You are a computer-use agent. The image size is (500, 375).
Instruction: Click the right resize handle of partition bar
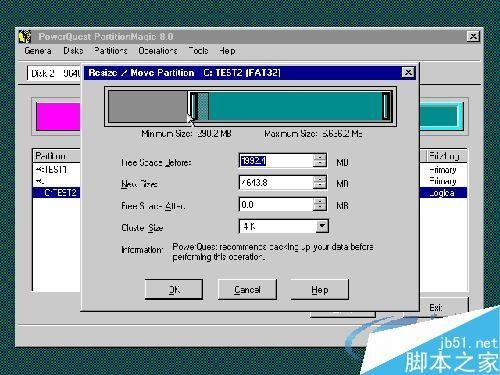[x=386, y=106]
